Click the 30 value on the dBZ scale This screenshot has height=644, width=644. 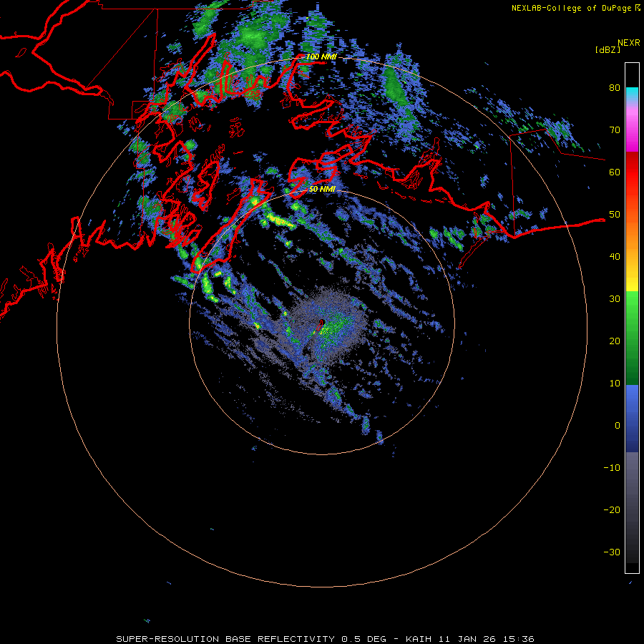615,299
